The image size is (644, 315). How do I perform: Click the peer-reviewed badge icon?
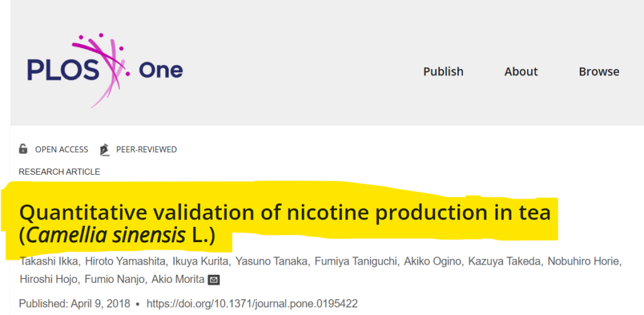pos(103,149)
